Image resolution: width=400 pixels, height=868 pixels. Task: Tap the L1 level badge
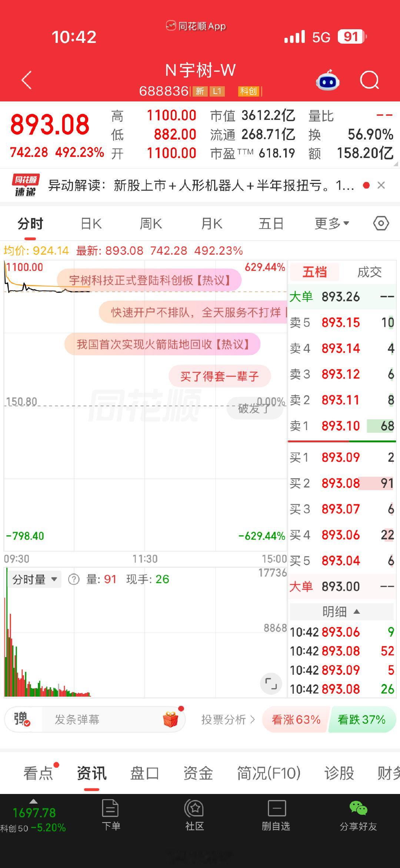[217, 91]
